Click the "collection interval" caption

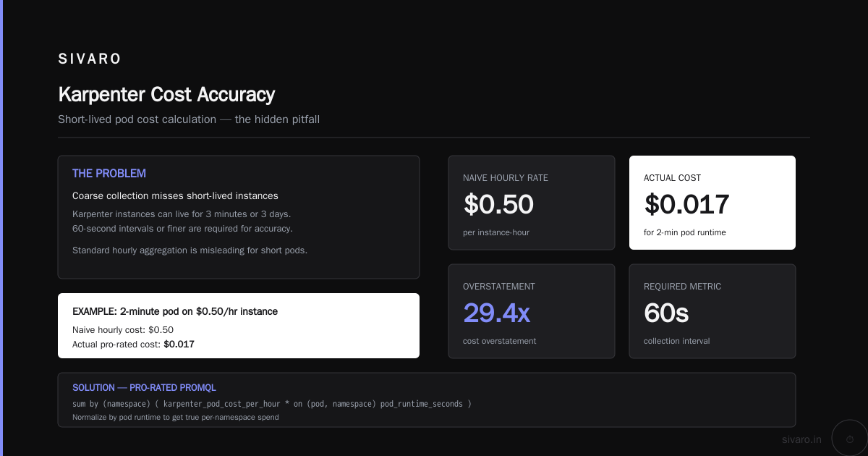coord(677,341)
